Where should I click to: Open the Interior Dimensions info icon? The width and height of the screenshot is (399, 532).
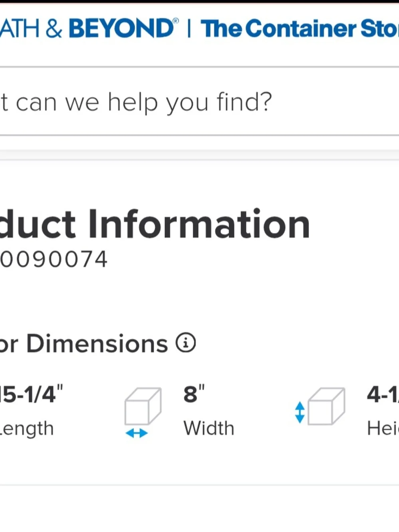click(186, 343)
